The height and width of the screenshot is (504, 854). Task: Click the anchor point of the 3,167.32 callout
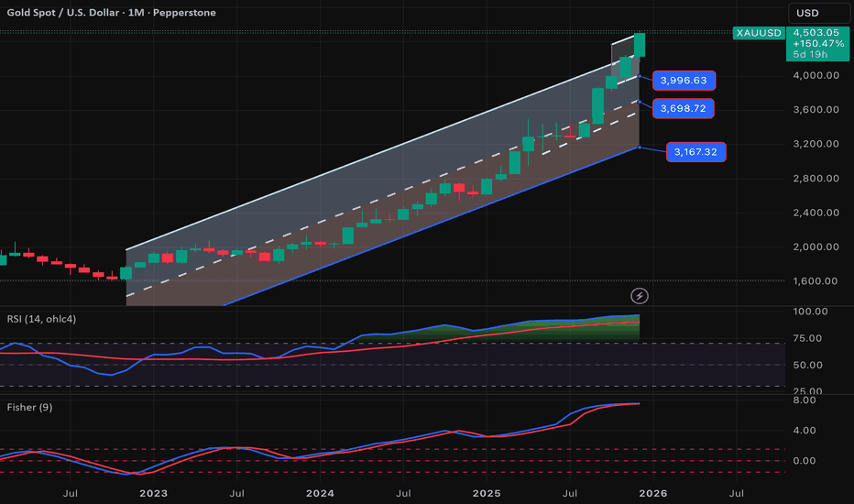click(639, 147)
